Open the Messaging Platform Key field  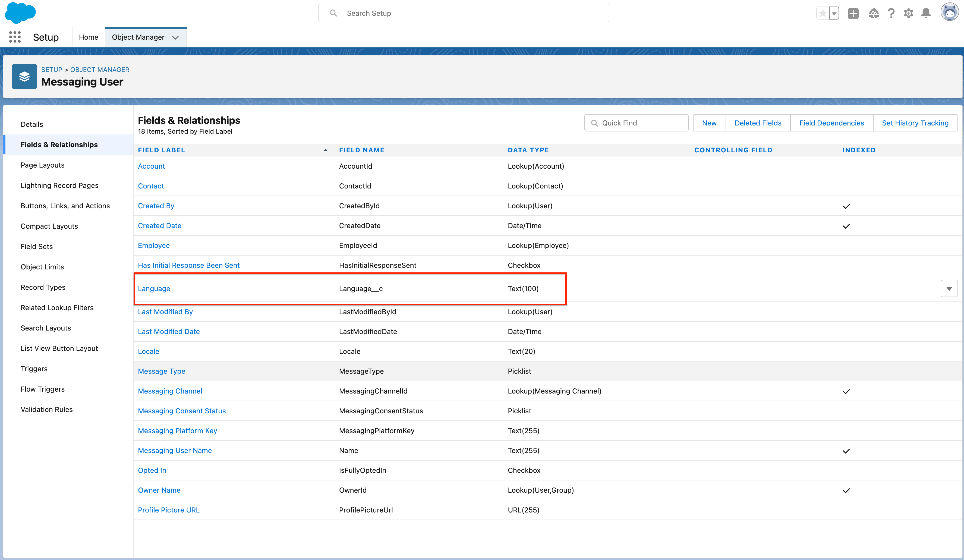178,431
